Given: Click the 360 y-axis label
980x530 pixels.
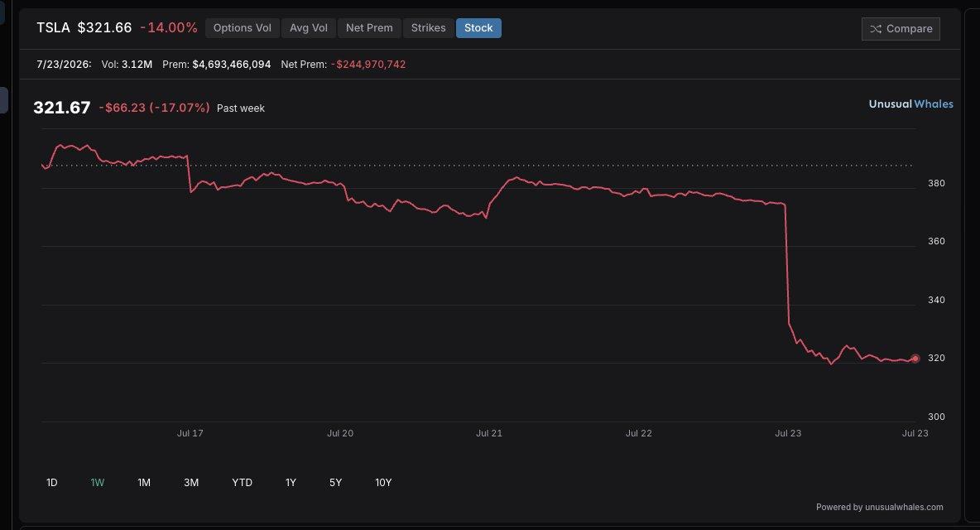Looking at the screenshot, I should [936, 241].
